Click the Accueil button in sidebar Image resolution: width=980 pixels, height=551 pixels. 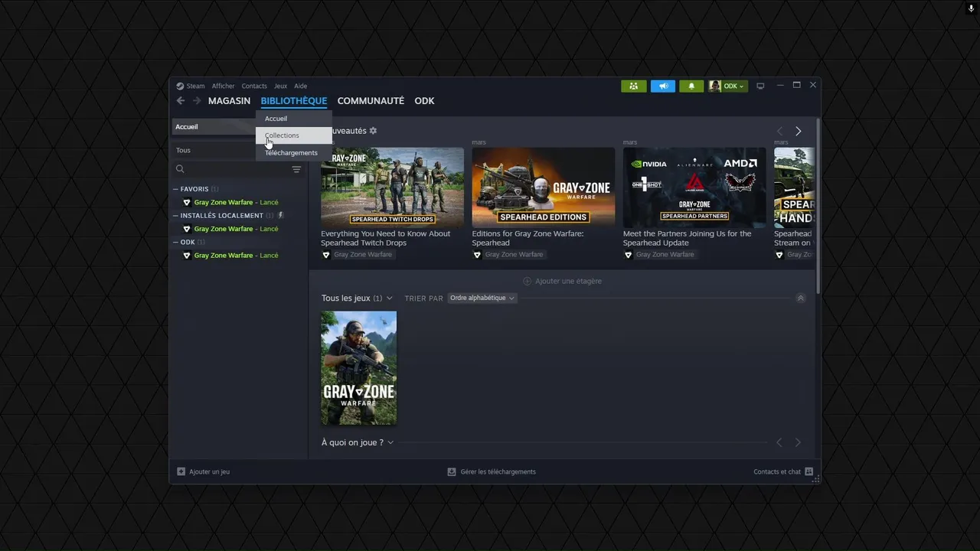[214, 126]
